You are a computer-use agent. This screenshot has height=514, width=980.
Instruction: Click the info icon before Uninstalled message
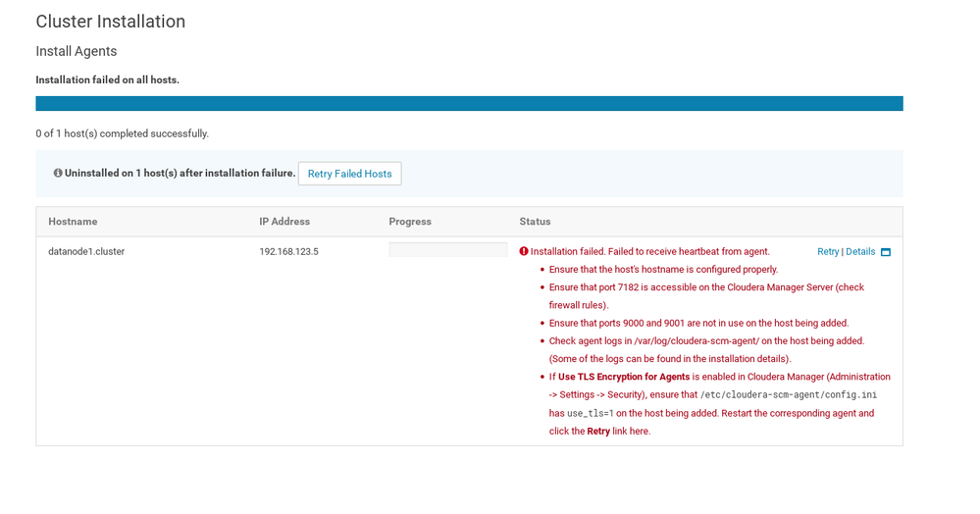(x=58, y=174)
